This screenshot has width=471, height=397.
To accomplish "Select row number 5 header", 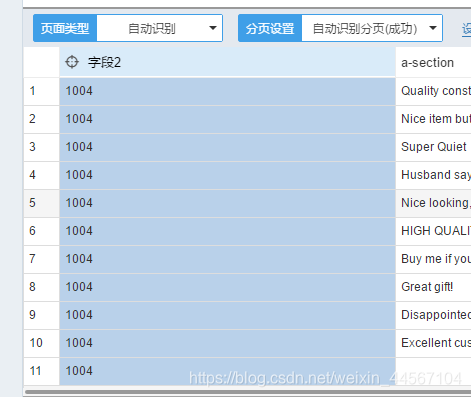I will (42, 203).
